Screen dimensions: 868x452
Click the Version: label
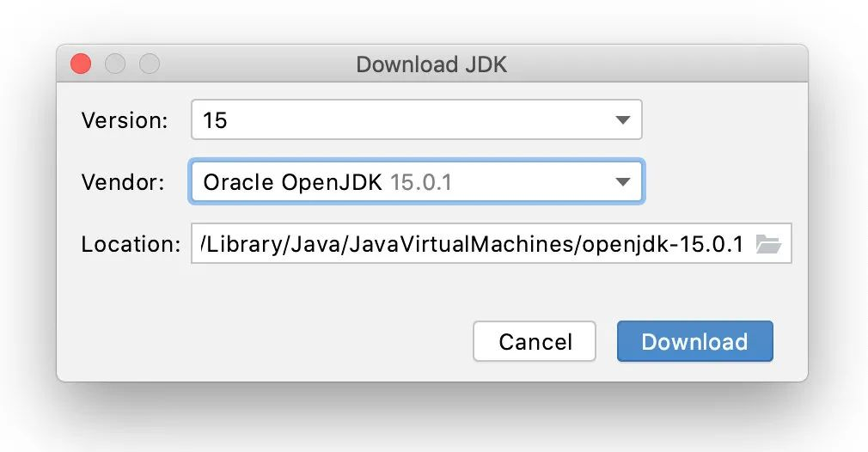pos(125,120)
